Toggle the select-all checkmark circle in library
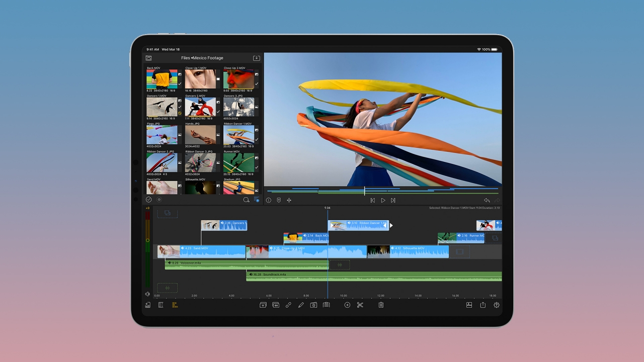This screenshot has height=362, width=644. [148, 200]
